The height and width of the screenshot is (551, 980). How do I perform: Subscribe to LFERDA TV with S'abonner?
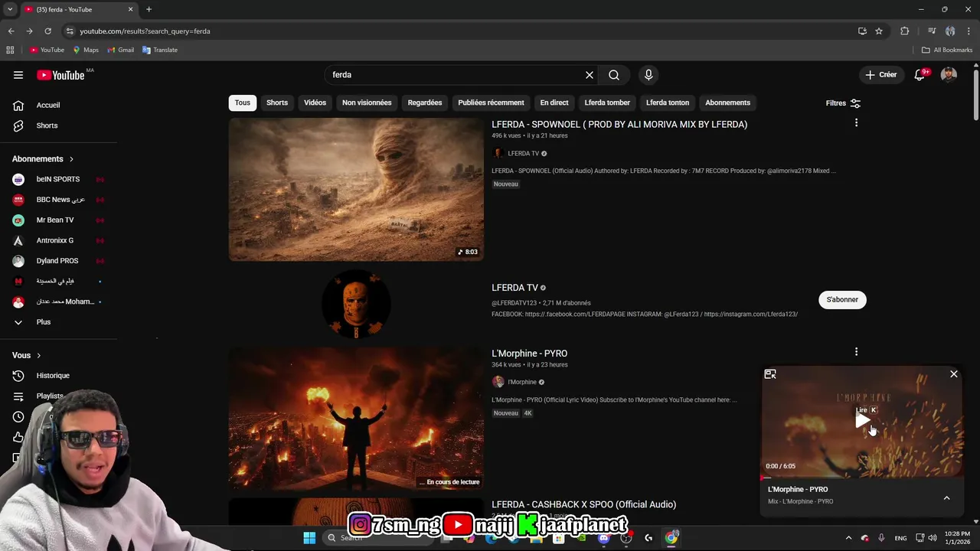[x=842, y=300]
